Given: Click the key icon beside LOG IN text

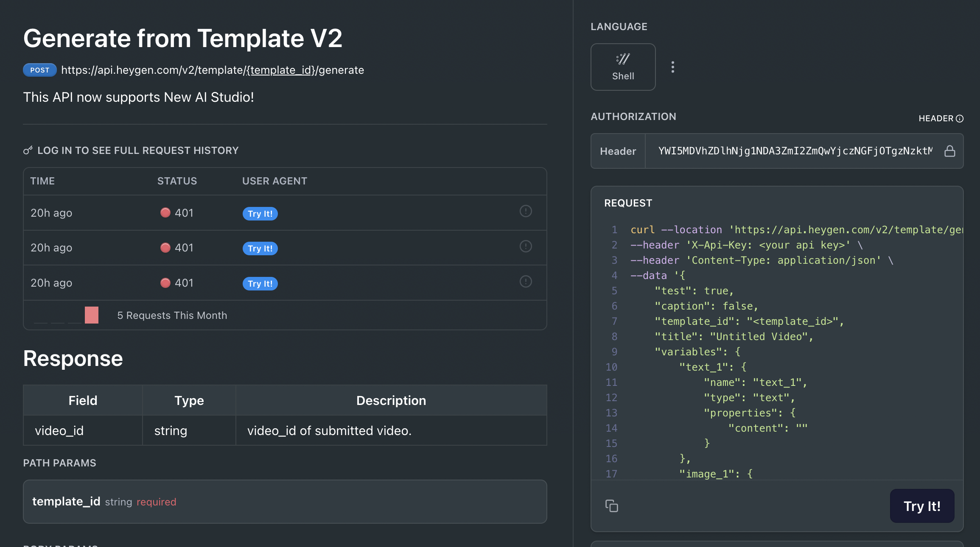Looking at the screenshot, I should [x=28, y=150].
